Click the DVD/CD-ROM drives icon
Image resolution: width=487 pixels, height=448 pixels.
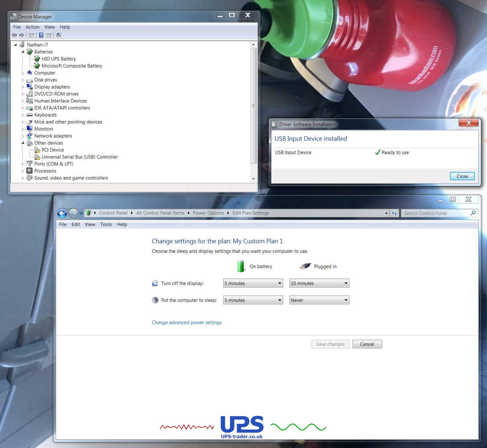click(x=30, y=94)
